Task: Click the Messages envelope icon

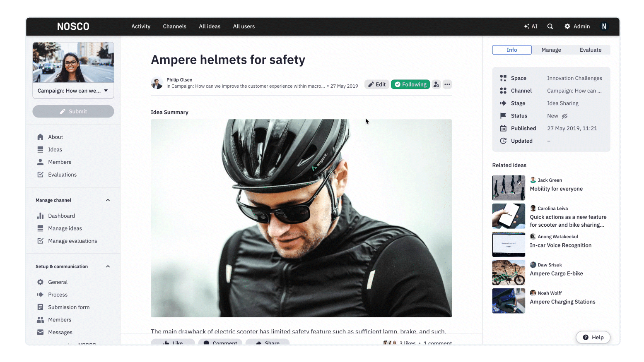Action: click(40, 332)
